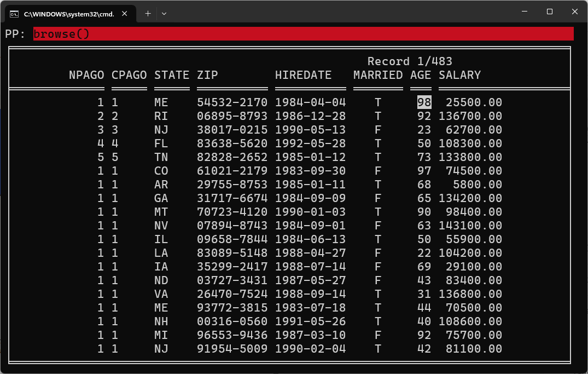Click hire date 1990-02-04
This screenshot has height=374, width=588.
pyautogui.click(x=310, y=349)
